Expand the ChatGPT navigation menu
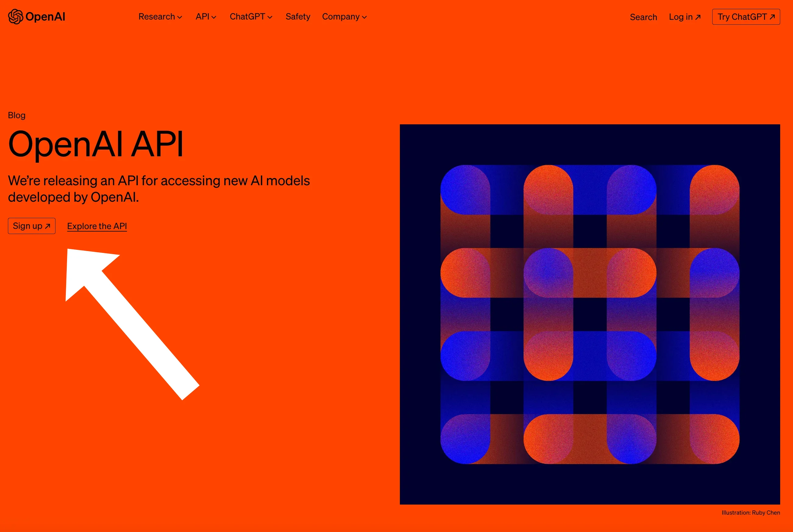This screenshot has height=532, width=793. coord(251,17)
